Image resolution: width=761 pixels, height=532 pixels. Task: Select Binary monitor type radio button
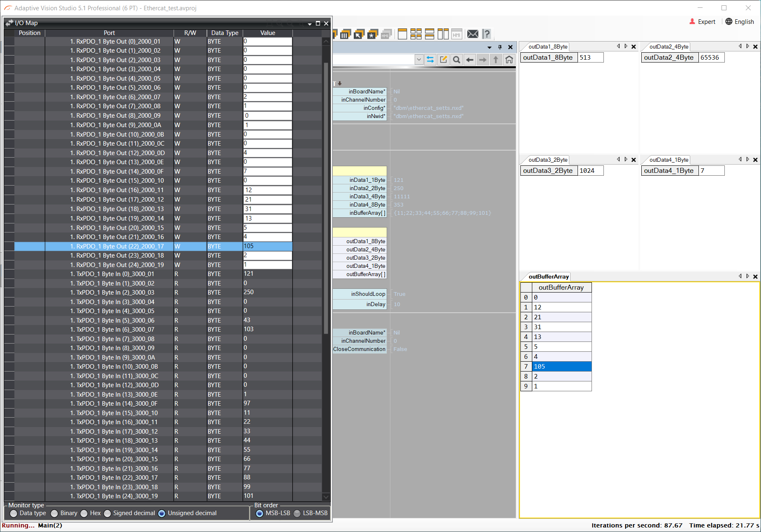[x=54, y=513]
